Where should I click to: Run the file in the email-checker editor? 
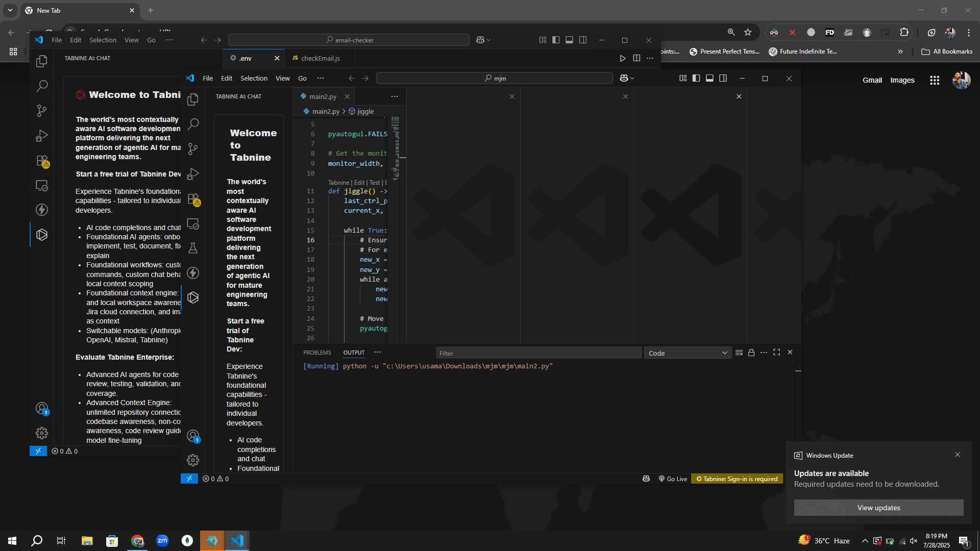623,58
